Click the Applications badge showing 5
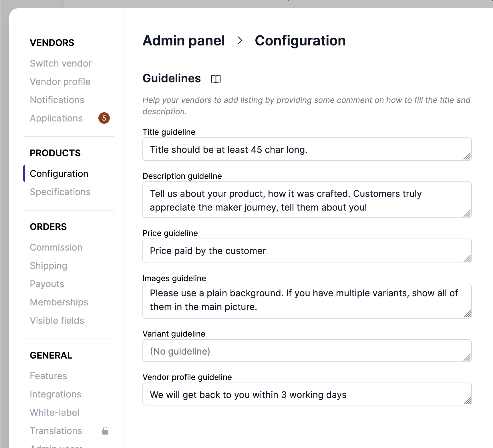The image size is (493, 448). click(104, 118)
